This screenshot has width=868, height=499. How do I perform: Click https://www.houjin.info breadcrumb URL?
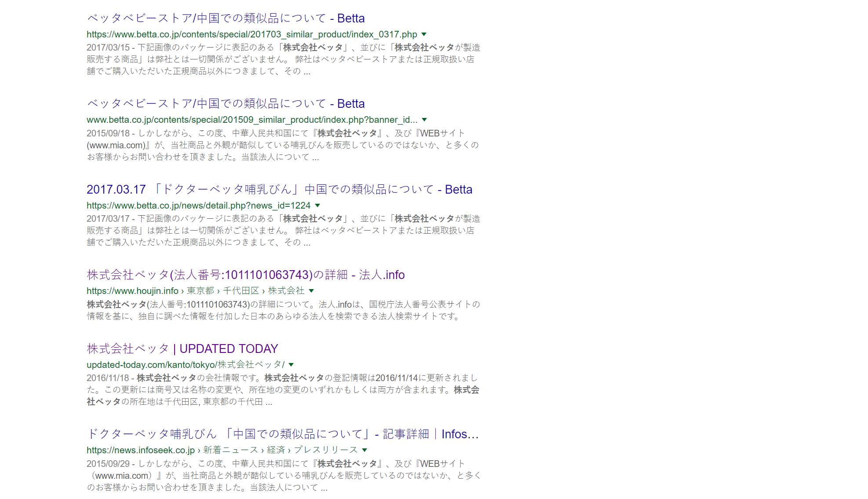pos(132,291)
